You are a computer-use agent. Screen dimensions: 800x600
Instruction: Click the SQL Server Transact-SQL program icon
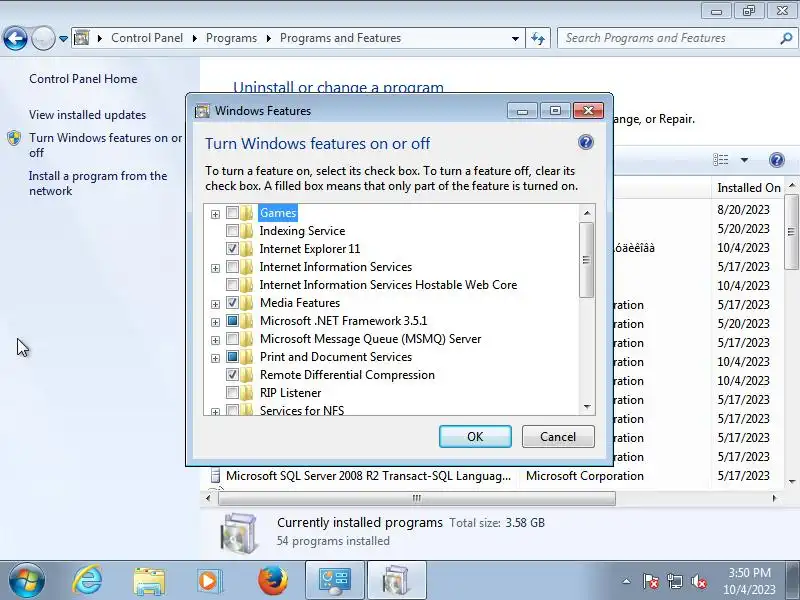(x=215, y=476)
